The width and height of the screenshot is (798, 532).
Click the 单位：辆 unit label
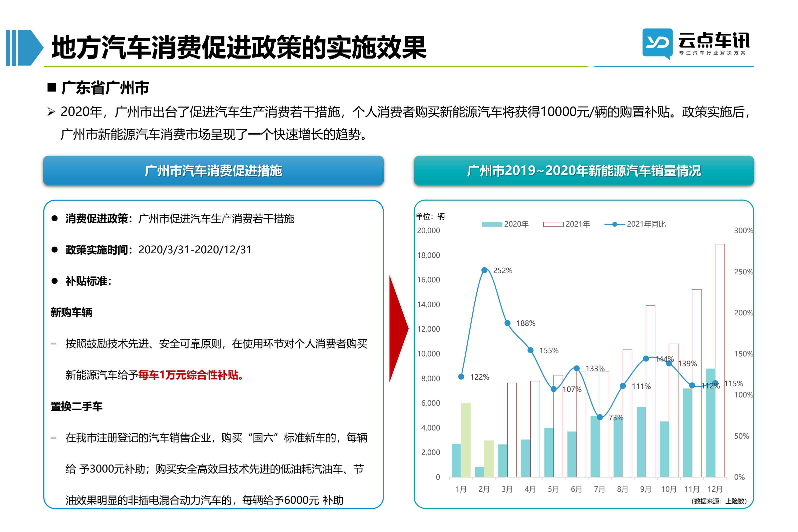(x=430, y=216)
